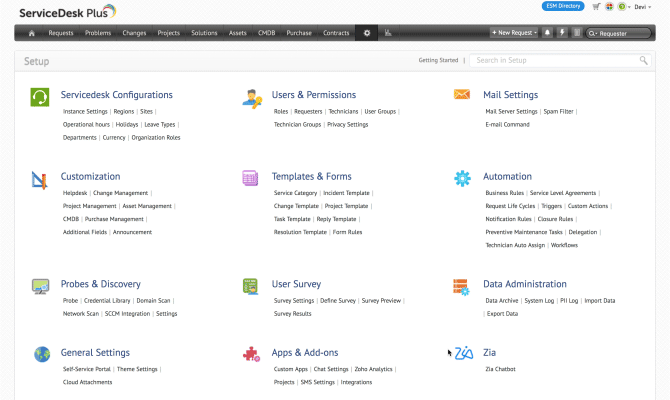This screenshot has width=670, height=400.
Task: Click the ESM Directory button
Action: click(564, 6)
